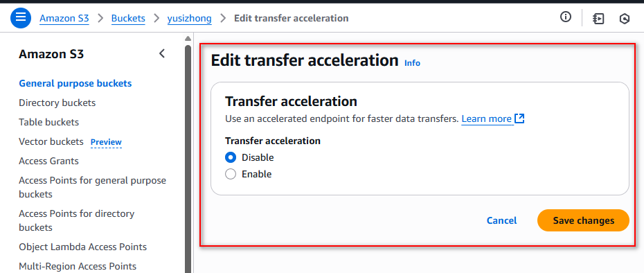Screen dimensions: 644x273
Task: Open the hamburger navigation menu
Action: 21,18
